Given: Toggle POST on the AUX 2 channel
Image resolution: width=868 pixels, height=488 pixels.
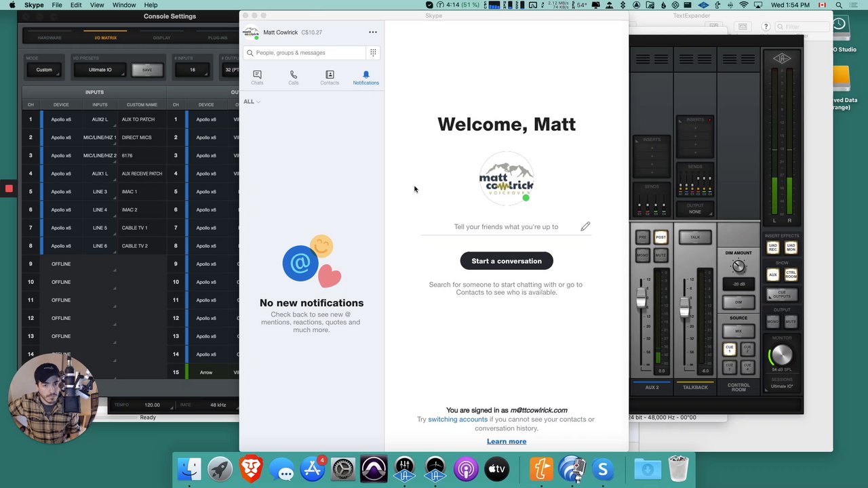Looking at the screenshot, I should (x=660, y=237).
